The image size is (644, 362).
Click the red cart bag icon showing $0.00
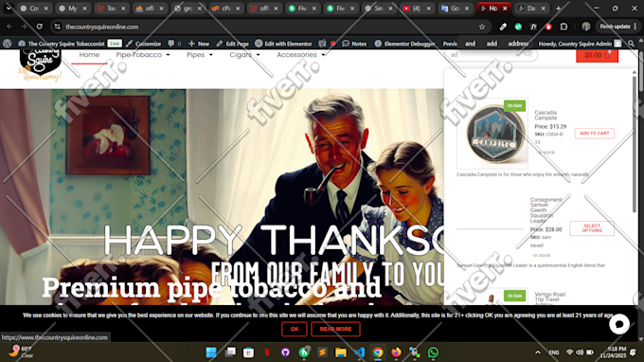pos(597,55)
